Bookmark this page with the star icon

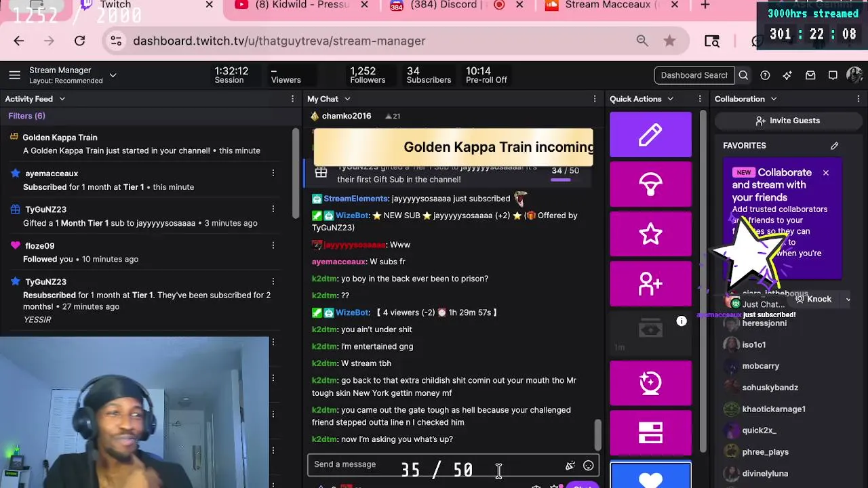pyautogui.click(x=669, y=41)
